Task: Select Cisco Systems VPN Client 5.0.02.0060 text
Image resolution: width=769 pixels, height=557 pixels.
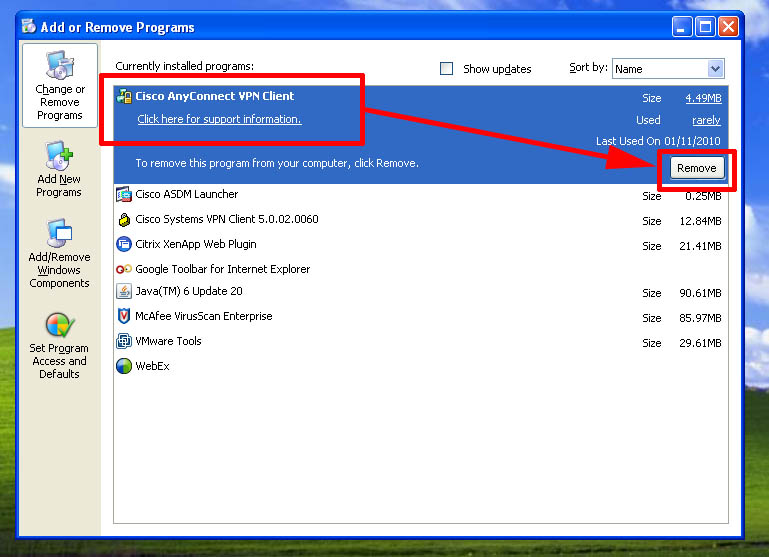Action: pyautogui.click(x=227, y=219)
